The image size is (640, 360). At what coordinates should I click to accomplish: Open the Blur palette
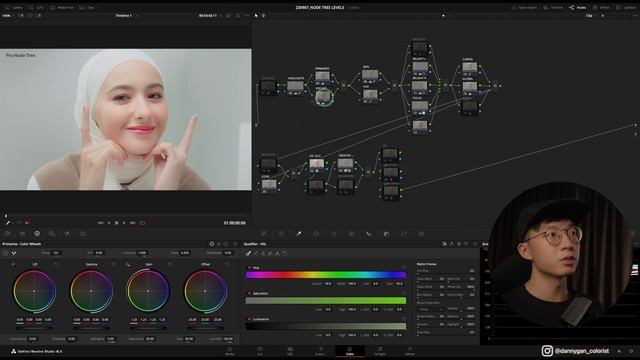tap(369, 233)
